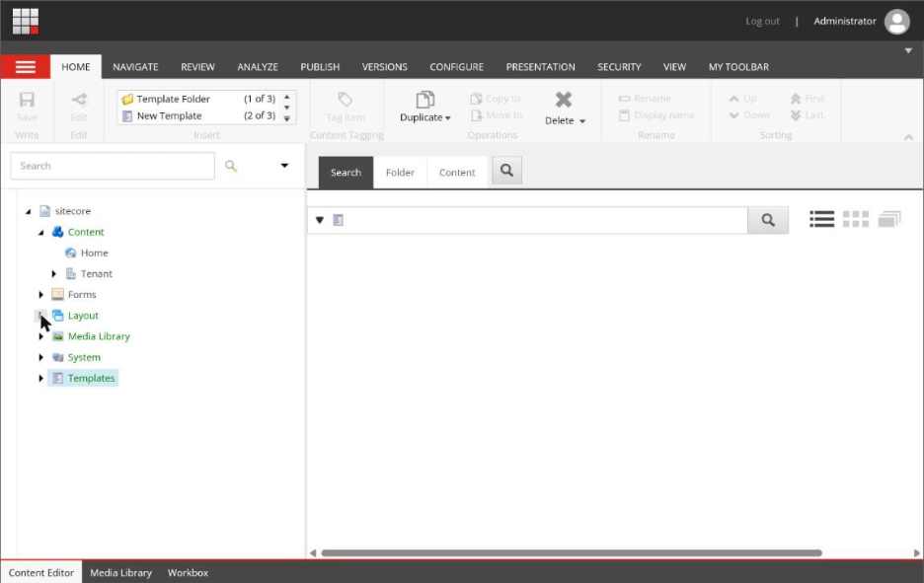Click the Administrator avatar icon
Screen dimensions: 924x583
coord(897,22)
